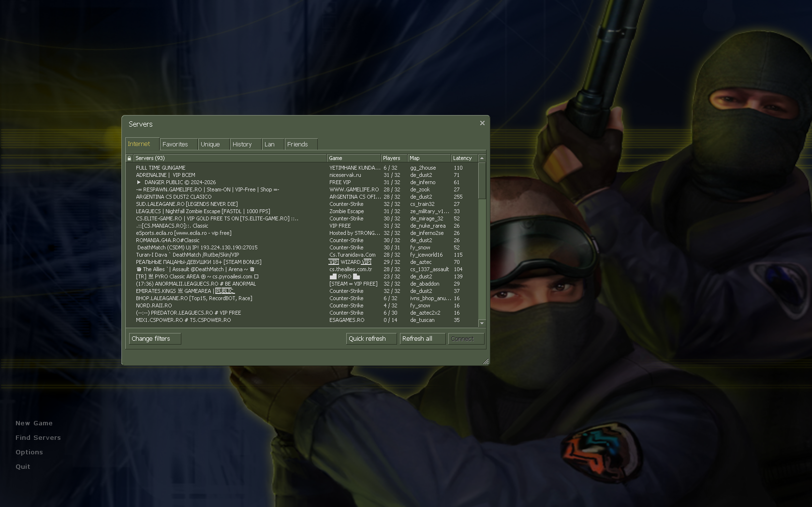The width and height of the screenshot is (812, 507).
Task: Switch to the Lan tab
Action: pyautogui.click(x=273, y=144)
